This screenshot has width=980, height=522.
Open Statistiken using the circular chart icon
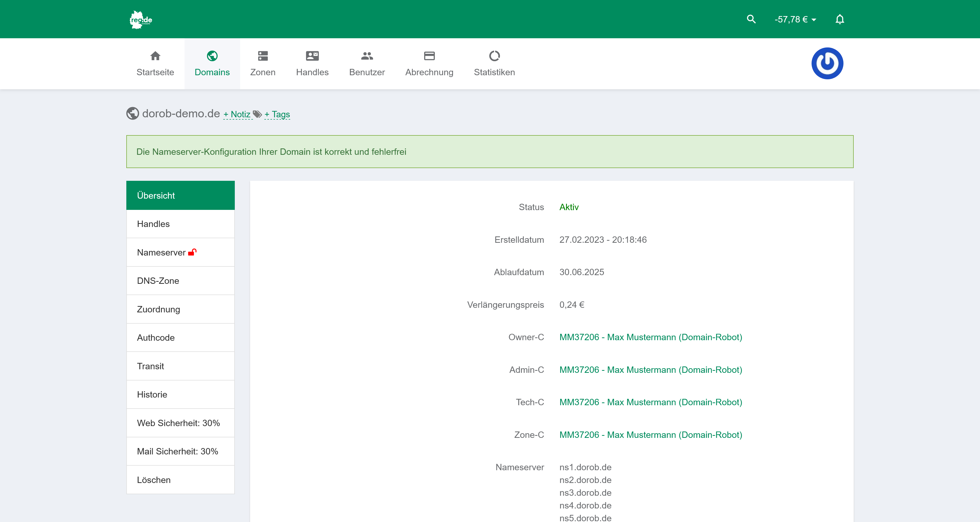click(494, 56)
